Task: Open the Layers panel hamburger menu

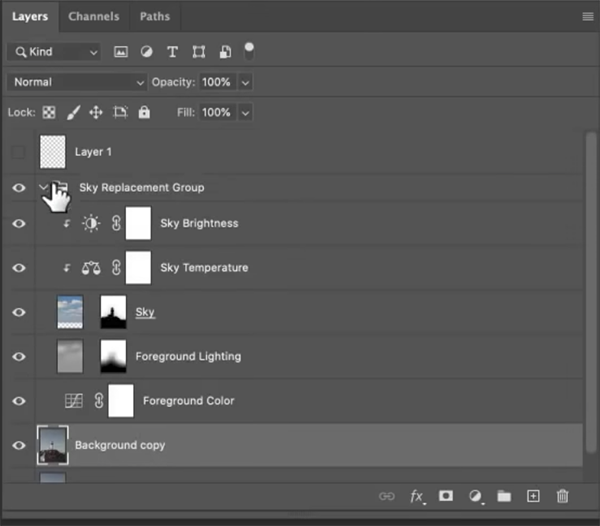Action: click(587, 17)
